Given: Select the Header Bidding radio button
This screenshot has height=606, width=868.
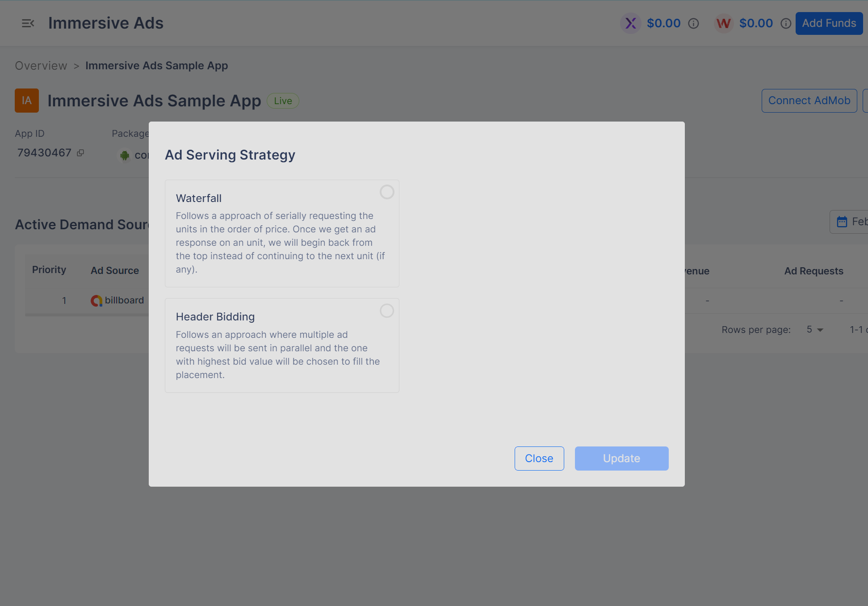Looking at the screenshot, I should [x=387, y=311].
